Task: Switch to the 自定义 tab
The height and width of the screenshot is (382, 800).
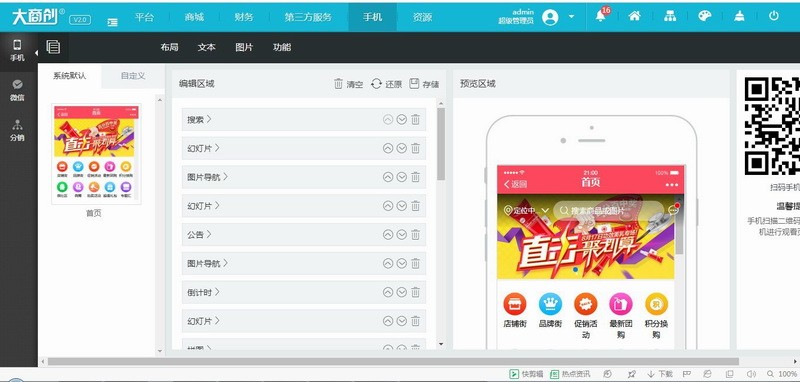Action: click(x=133, y=75)
